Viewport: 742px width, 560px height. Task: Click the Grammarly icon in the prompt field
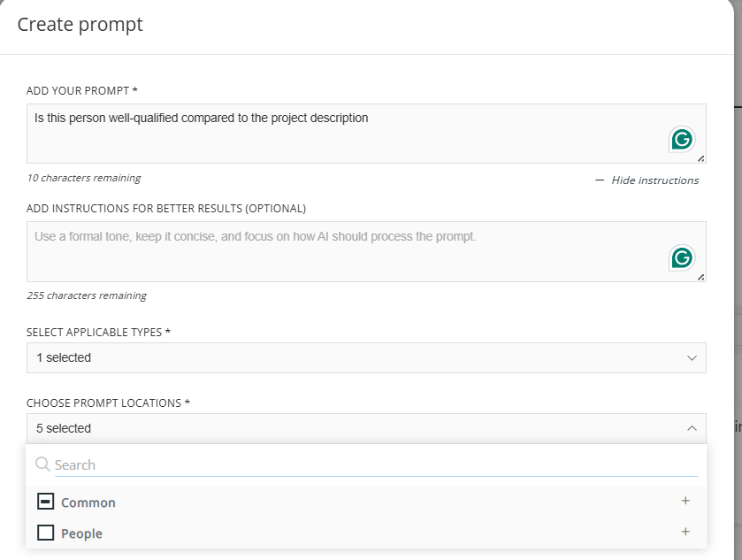tap(681, 139)
